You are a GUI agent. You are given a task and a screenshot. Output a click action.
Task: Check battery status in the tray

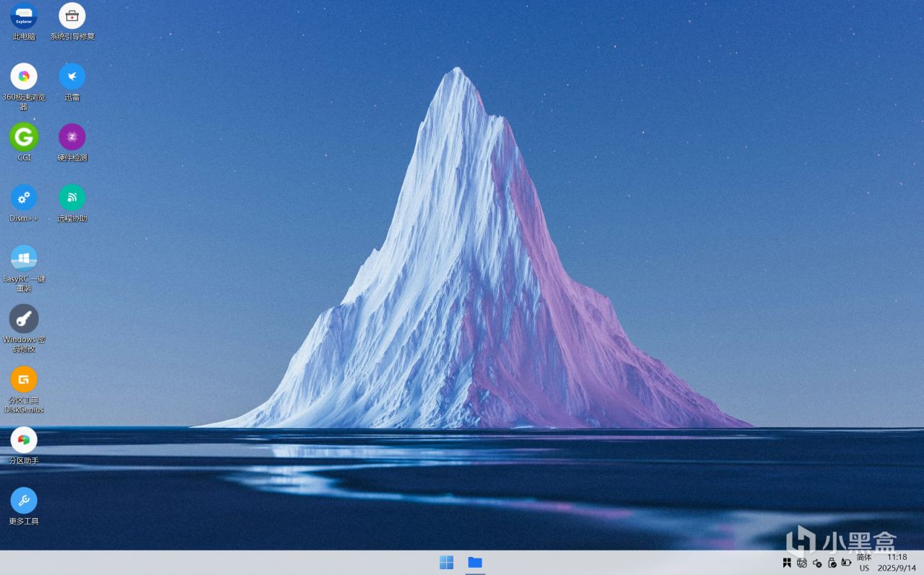(x=846, y=563)
